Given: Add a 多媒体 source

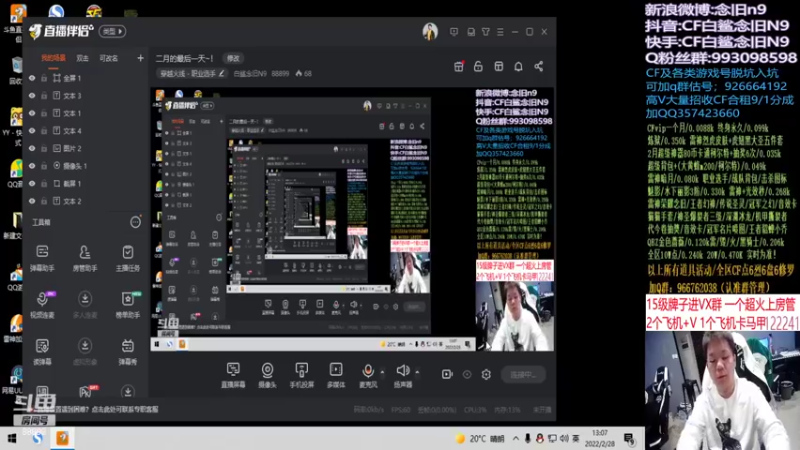Looking at the screenshot, I should point(336,375).
